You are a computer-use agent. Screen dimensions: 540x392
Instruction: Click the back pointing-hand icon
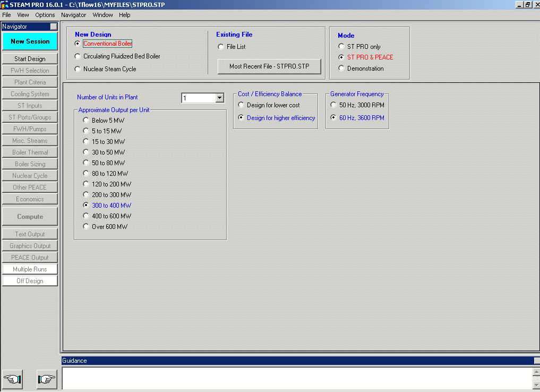click(x=13, y=379)
